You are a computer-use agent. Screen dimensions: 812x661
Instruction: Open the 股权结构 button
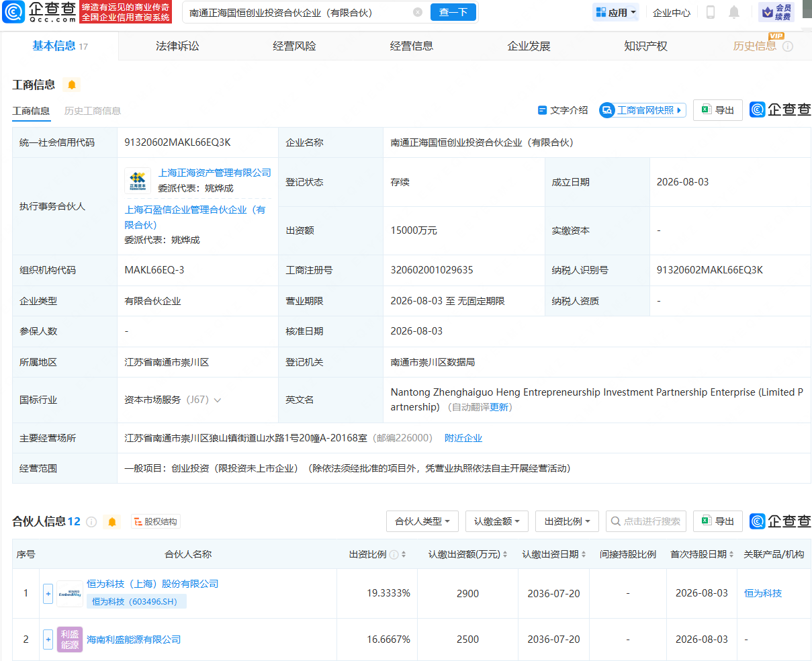pyautogui.click(x=155, y=522)
